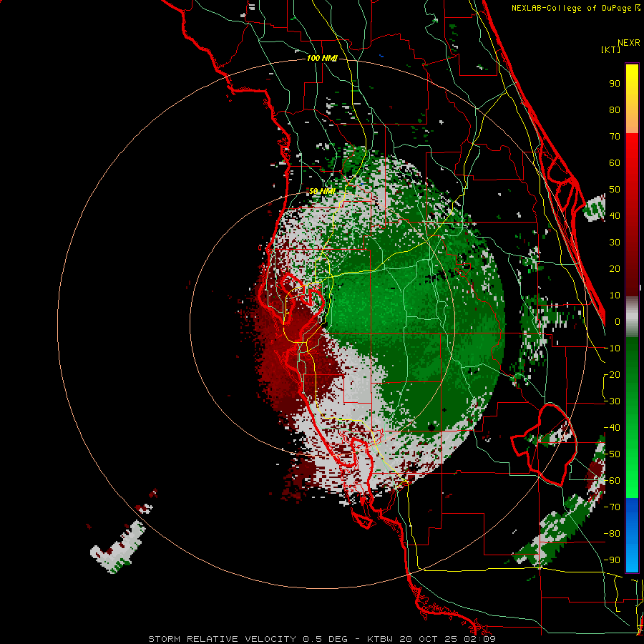
Task: Click the positive 40 velocity scale label
Action: tap(615, 215)
